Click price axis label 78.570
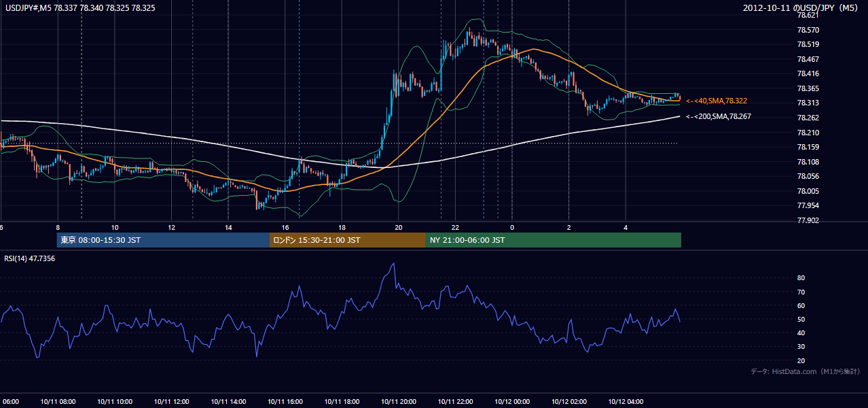The width and height of the screenshot is (868, 408). pyautogui.click(x=808, y=30)
